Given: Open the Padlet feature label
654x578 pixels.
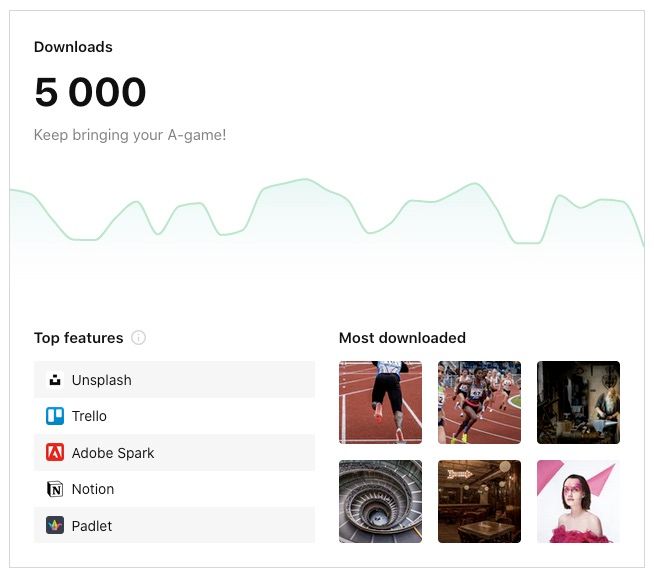Looking at the screenshot, I should pyautogui.click(x=92, y=525).
